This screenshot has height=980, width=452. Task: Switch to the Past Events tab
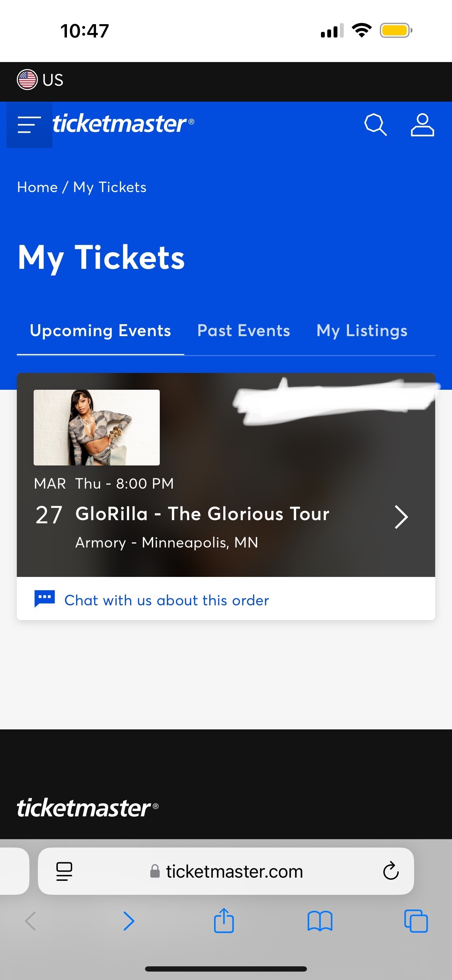[244, 331]
